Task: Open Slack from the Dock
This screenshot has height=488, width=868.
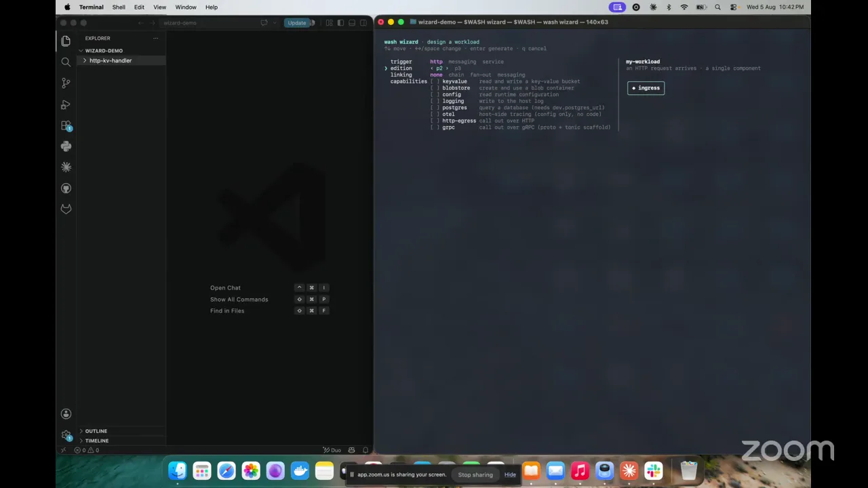Action: coord(654,470)
